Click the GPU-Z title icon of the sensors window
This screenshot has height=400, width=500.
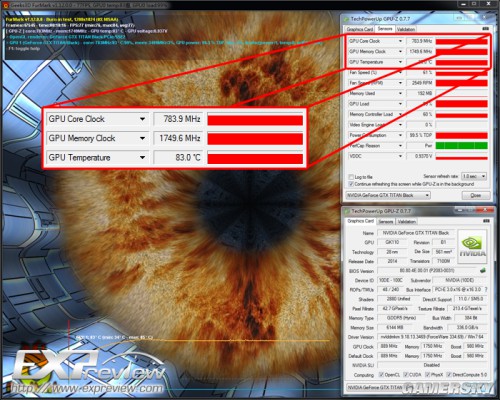[346, 19]
